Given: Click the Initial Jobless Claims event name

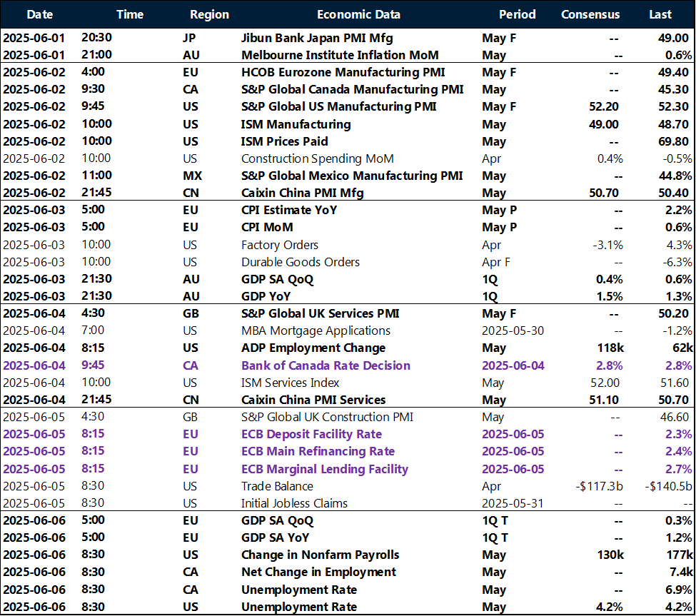Looking at the screenshot, I should [x=294, y=503].
